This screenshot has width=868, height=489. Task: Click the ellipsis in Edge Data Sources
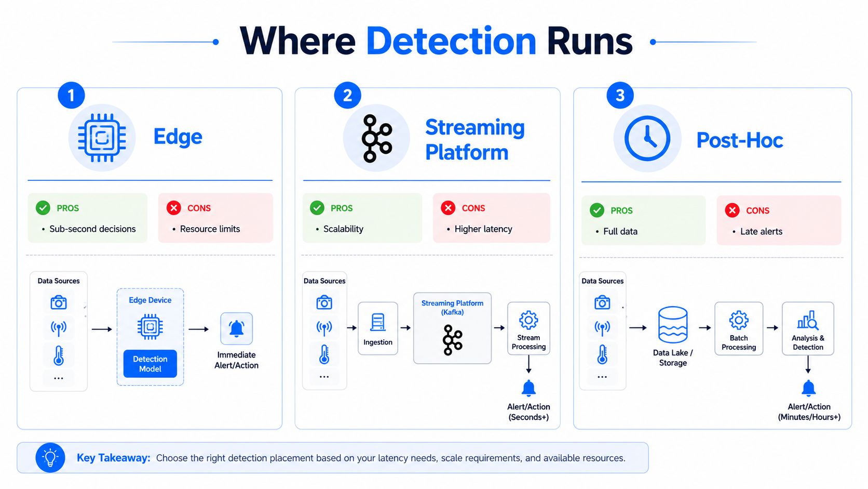(x=59, y=378)
